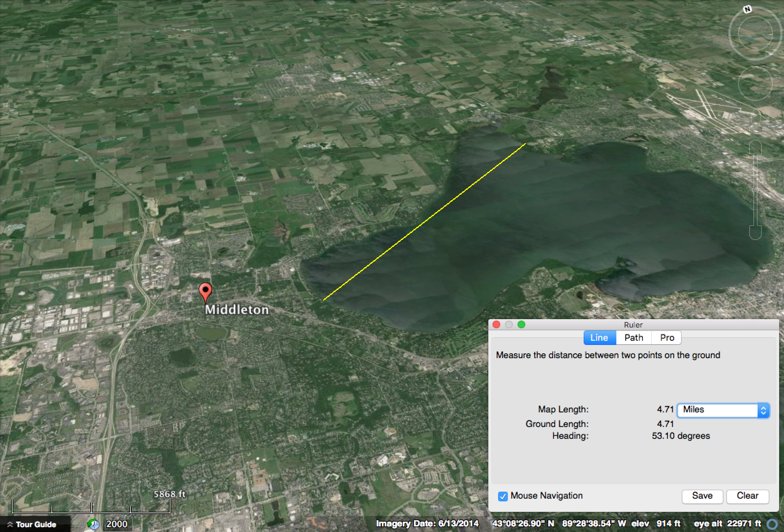Click the eye alt 22971 ft readout
This screenshot has height=532, width=784.
728,524
